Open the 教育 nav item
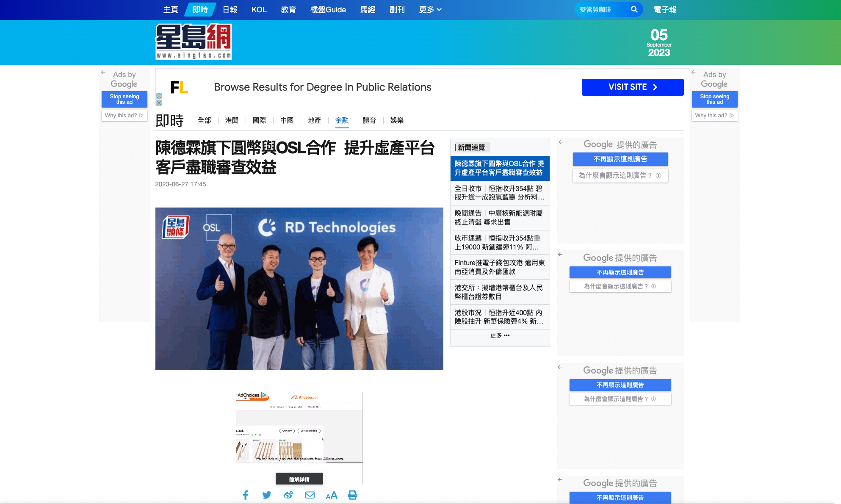 point(288,10)
